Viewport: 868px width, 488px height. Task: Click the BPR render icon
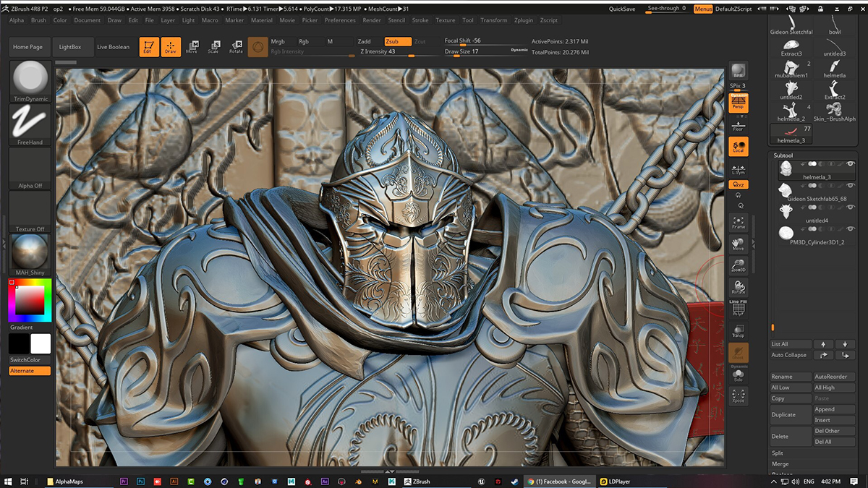pos(738,72)
